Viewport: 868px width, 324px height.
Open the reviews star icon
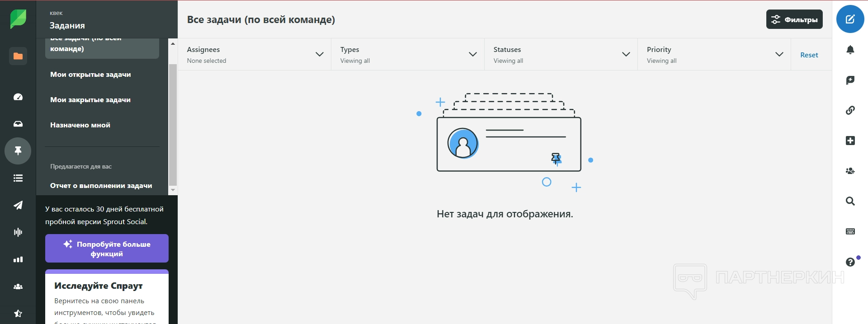pos(18,313)
